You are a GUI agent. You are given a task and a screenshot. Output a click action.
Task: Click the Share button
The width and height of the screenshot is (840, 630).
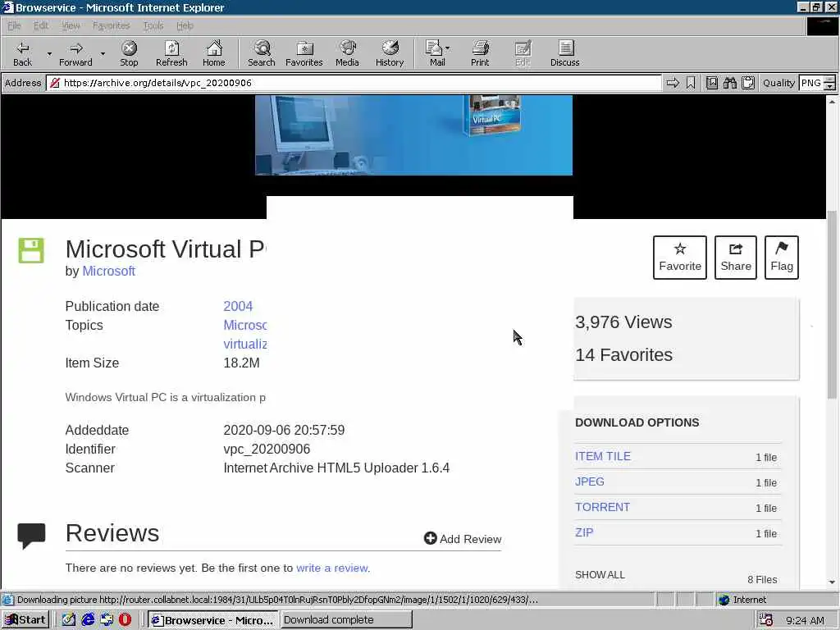[x=736, y=258]
